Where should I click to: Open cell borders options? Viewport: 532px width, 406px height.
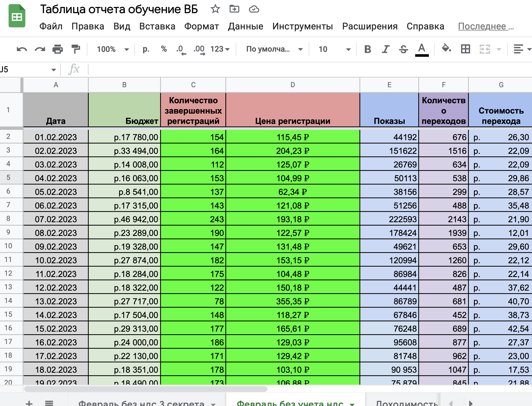465,49
